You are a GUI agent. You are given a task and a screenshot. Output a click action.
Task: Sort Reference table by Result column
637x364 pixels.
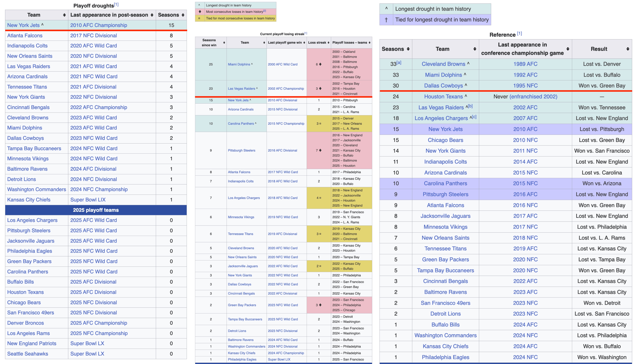tap(628, 49)
